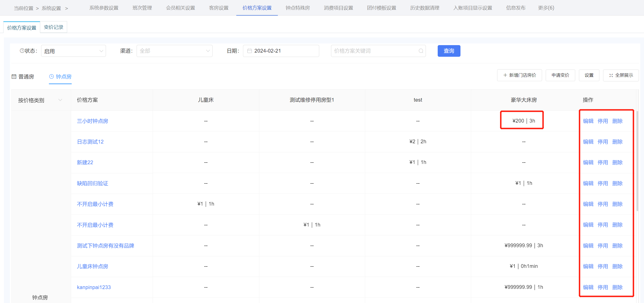Click ¥1 | 0h1min price cell
This screenshot has height=303, width=644.
point(523,266)
